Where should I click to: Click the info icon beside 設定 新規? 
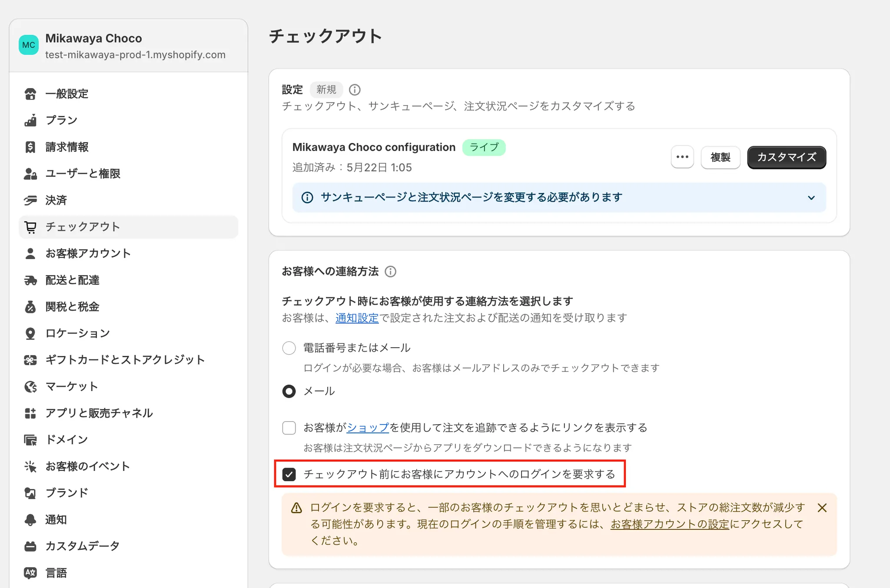(x=355, y=90)
